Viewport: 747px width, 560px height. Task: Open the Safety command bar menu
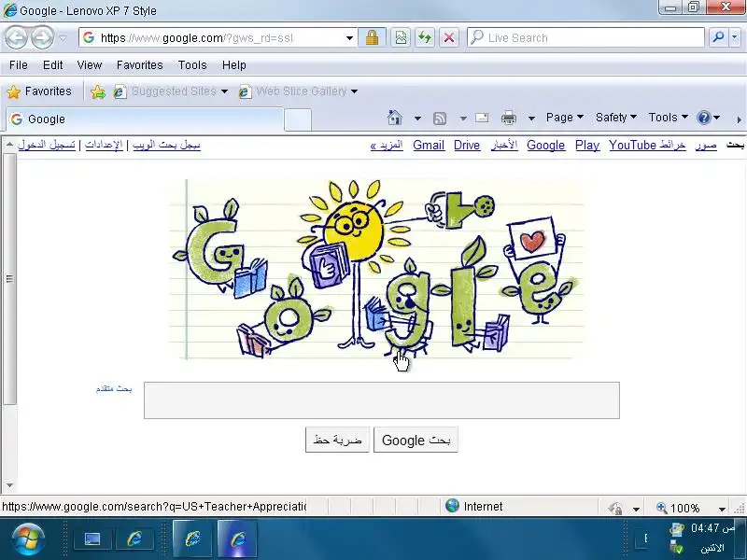tap(616, 118)
